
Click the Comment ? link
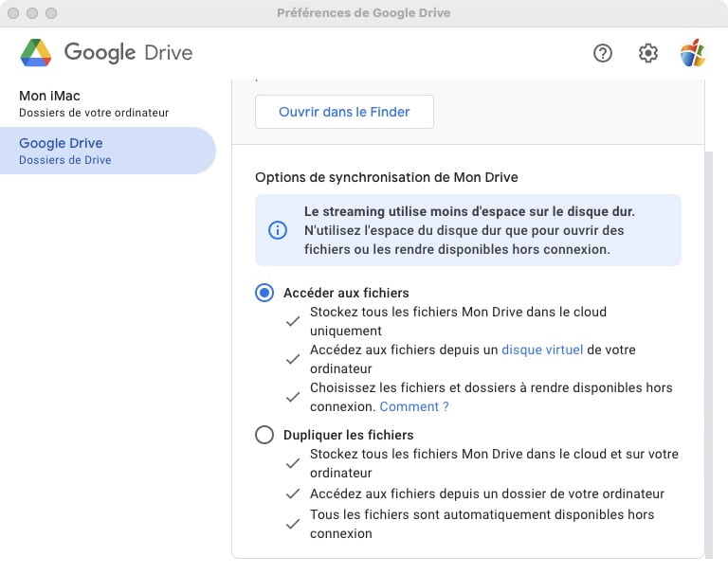413,406
